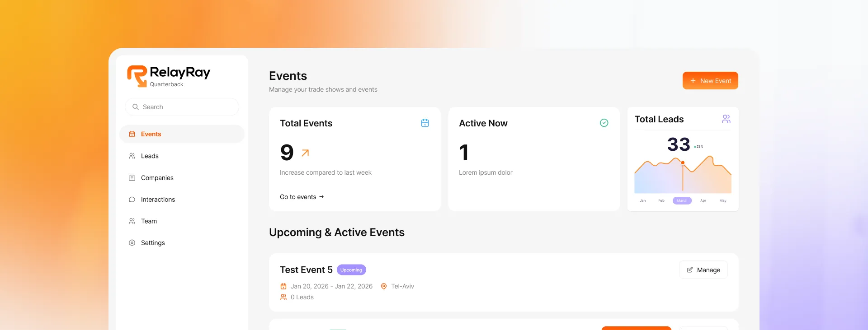
Task: Click the upward trend arrow beside 9
Action: pos(305,153)
